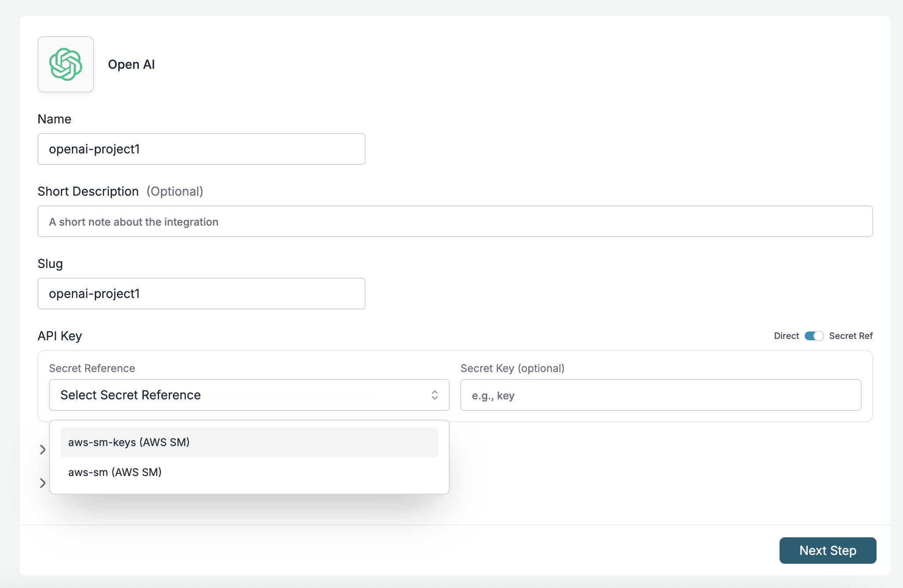Open the Select Secret Reference dropdown

249,395
